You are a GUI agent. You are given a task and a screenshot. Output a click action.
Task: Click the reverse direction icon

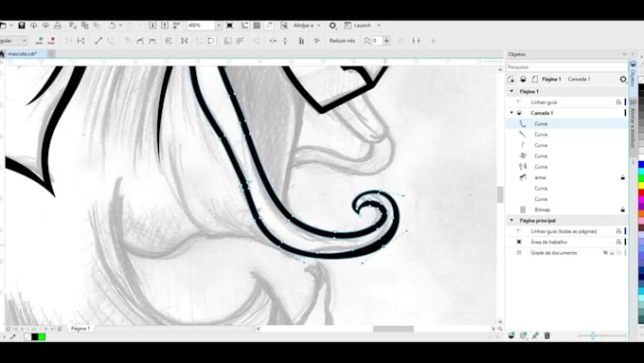pyautogui.click(x=169, y=41)
